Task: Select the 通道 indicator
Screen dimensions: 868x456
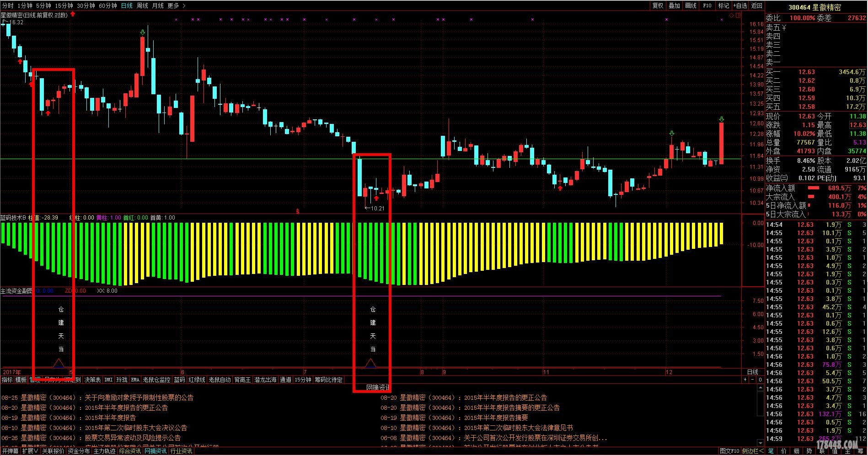Action: pos(285,380)
